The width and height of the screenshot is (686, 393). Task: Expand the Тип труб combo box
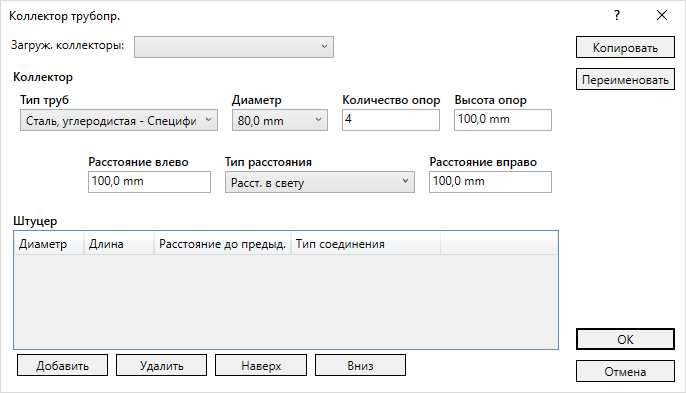click(119, 120)
